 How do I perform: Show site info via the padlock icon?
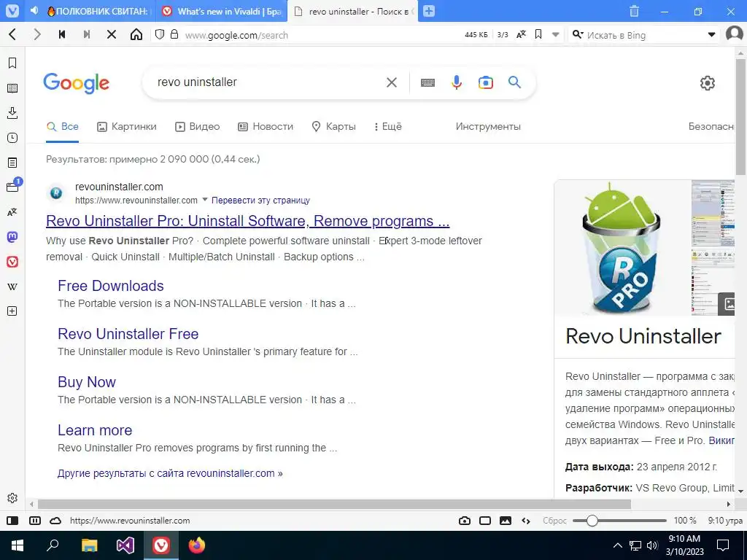174,34
